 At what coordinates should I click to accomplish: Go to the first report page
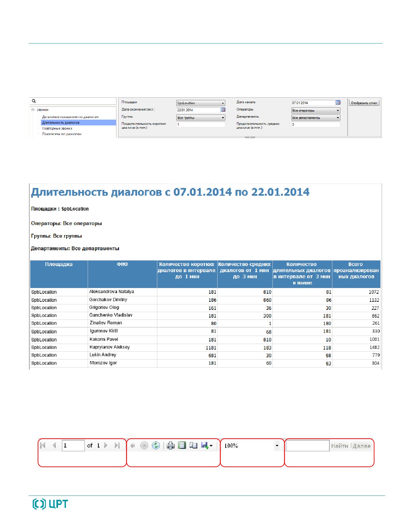43,445
